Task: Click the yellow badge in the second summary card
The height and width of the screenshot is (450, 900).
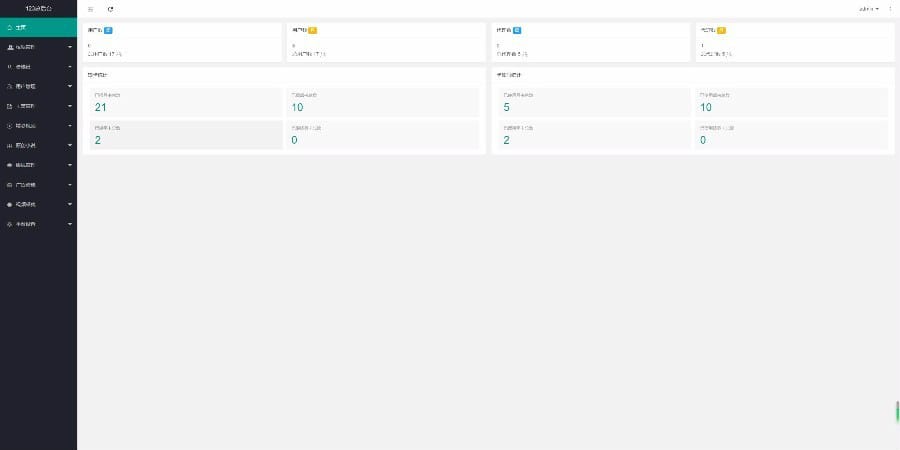Action: 312,30
